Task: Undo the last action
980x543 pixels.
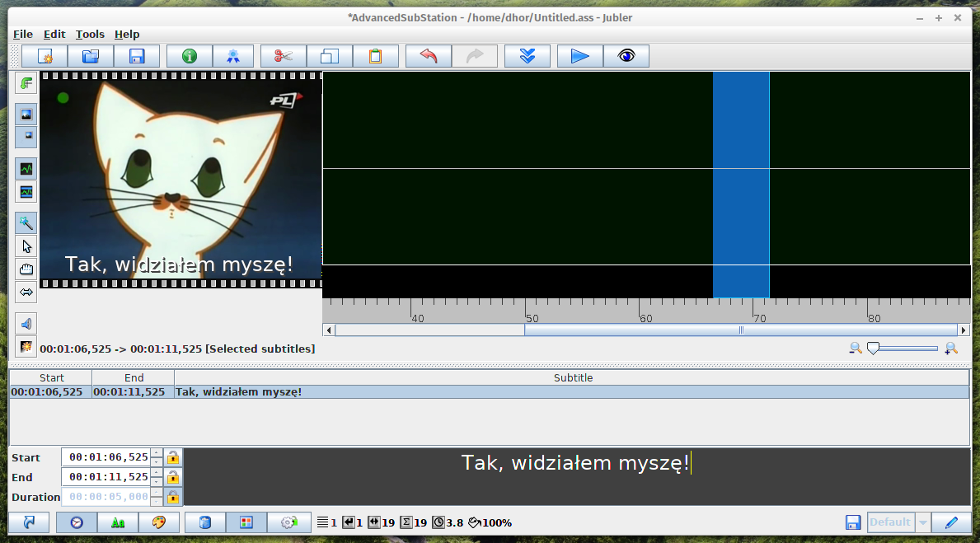Action: [x=428, y=56]
